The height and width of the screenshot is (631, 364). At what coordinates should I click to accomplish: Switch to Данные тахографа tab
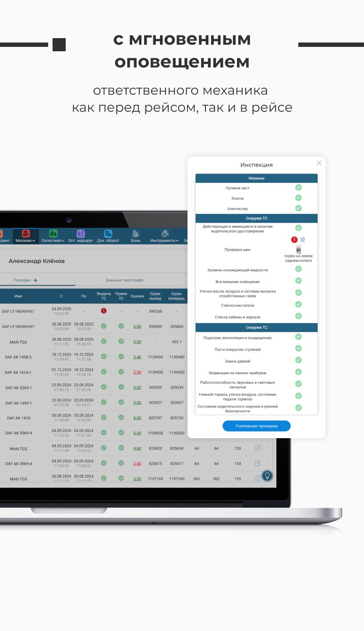[124, 280]
